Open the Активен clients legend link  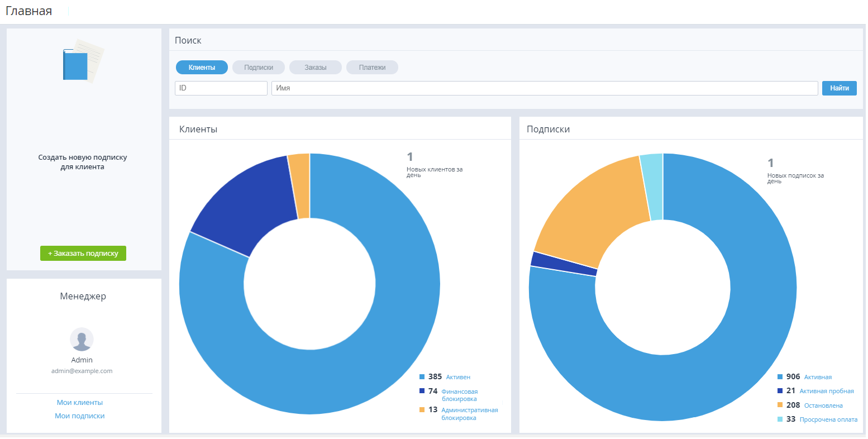458,377
